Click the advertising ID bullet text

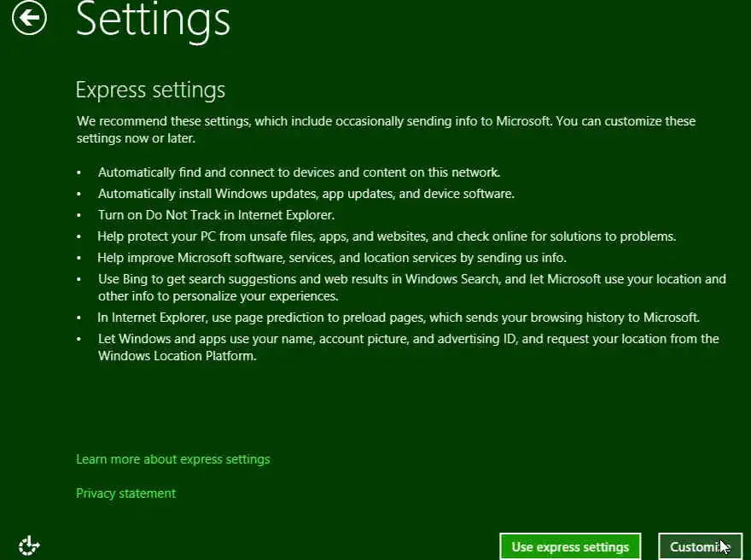point(408,339)
